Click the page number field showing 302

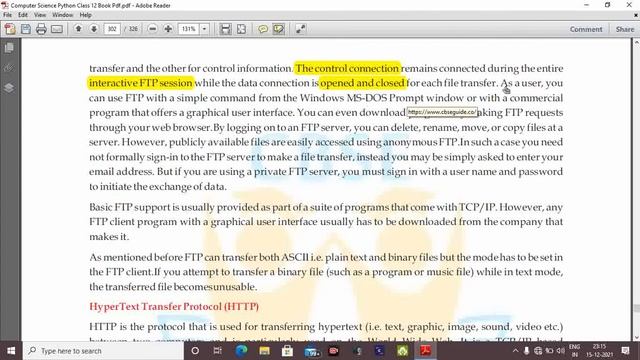pos(112,29)
